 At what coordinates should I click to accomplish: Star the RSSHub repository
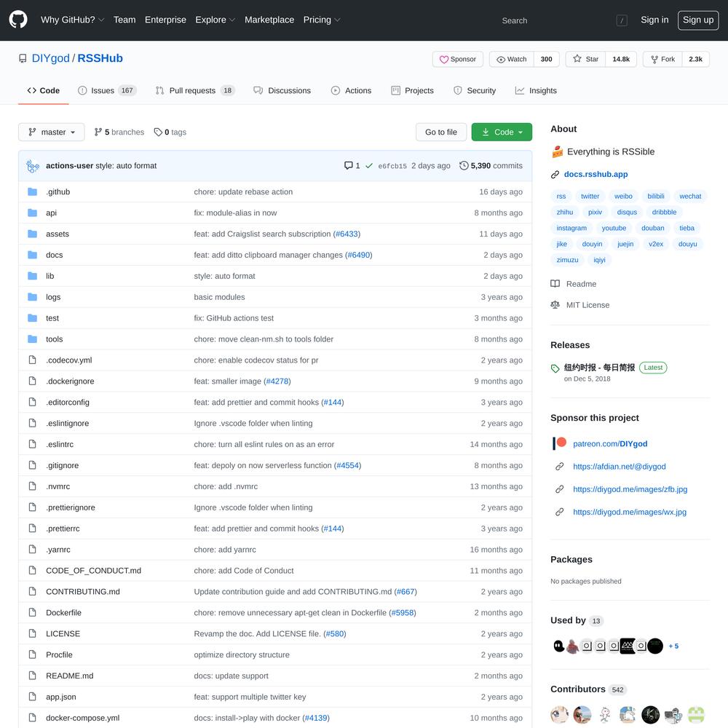click(585, 59)
